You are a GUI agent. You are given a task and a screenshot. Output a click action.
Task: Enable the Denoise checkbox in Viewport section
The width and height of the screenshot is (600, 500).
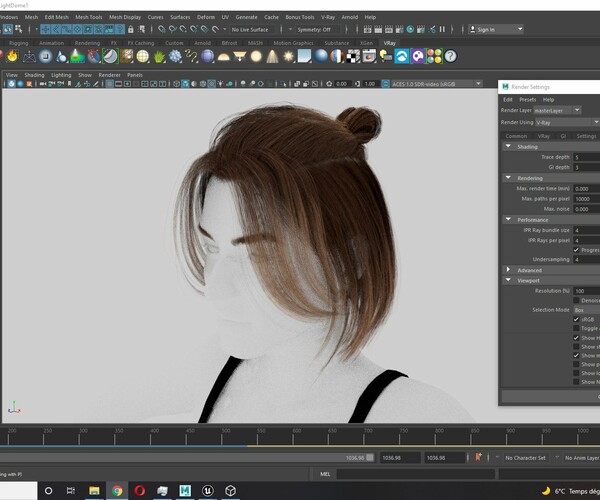point(576,300)
